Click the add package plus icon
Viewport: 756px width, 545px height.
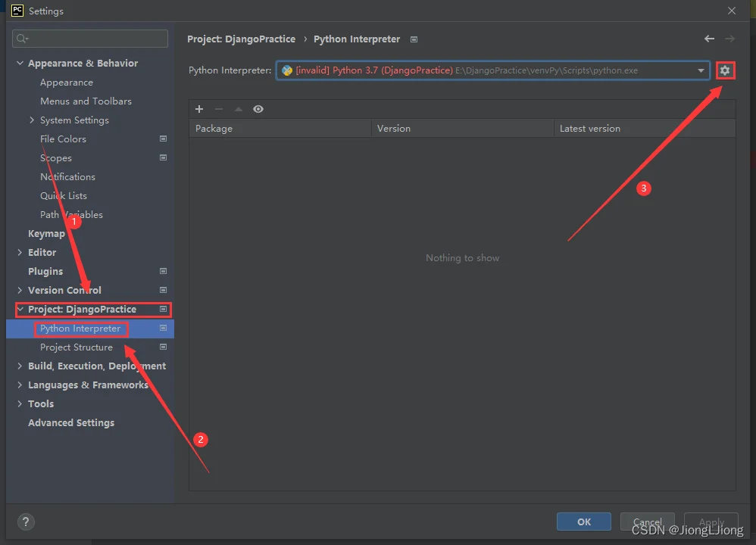199,109
